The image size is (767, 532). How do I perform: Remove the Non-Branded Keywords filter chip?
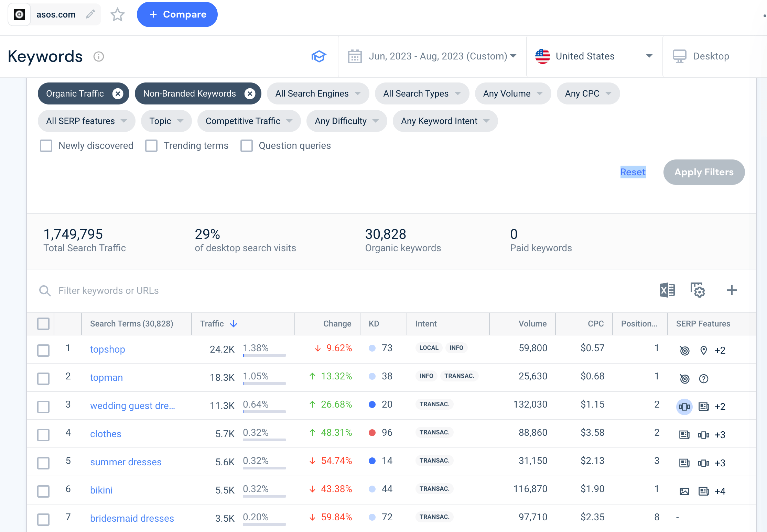250,93
